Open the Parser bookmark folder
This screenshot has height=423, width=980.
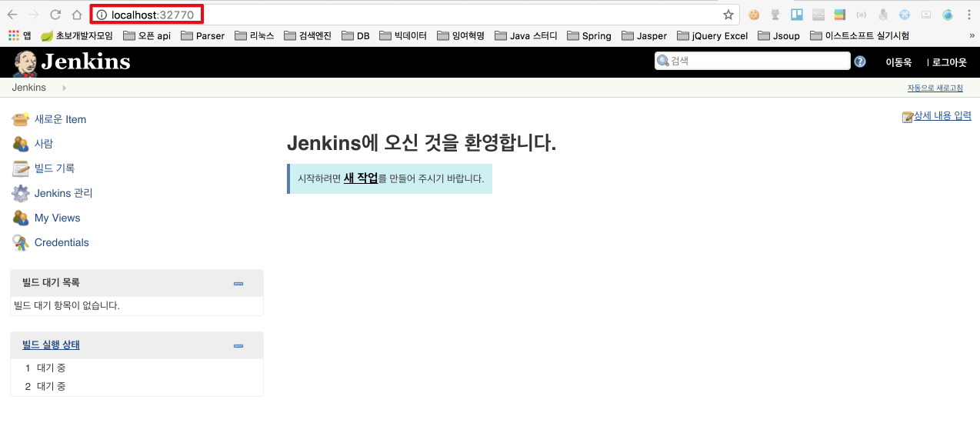tap(202, 35)
